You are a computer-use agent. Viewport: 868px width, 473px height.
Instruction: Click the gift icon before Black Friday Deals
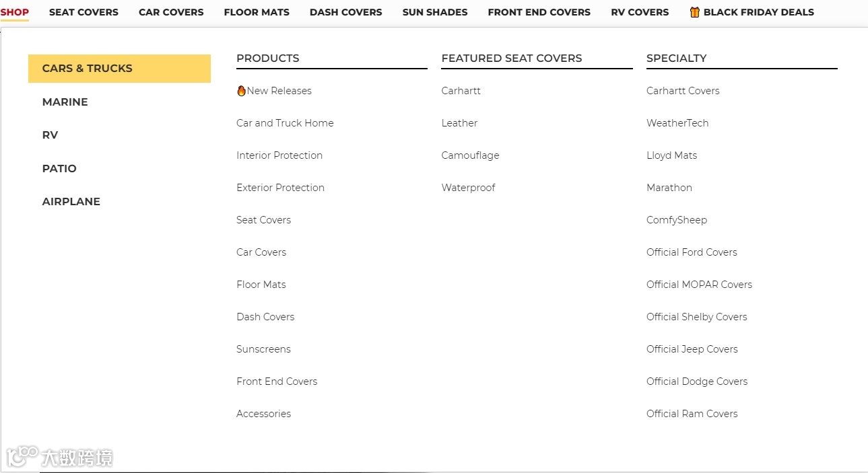694,12
